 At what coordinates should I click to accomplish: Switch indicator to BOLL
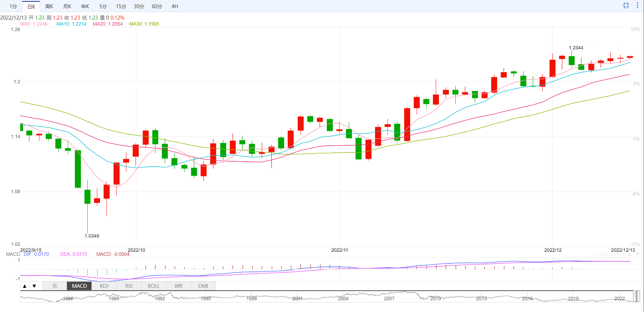154,286
